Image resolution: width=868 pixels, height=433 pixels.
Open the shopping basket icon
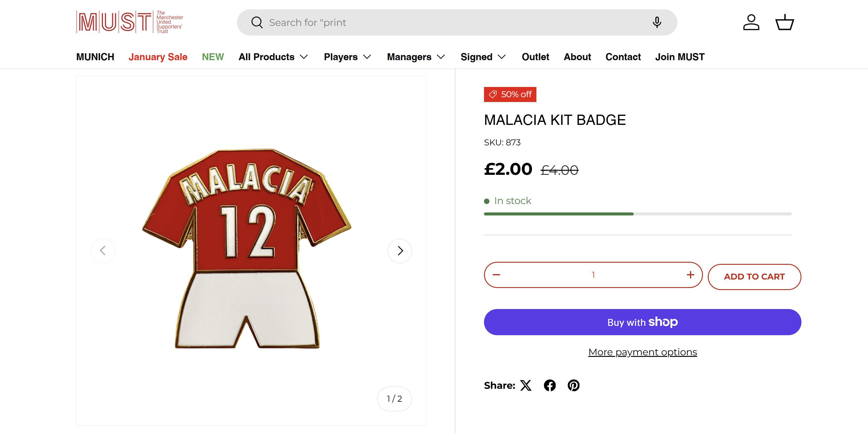[x=785, y=22]
